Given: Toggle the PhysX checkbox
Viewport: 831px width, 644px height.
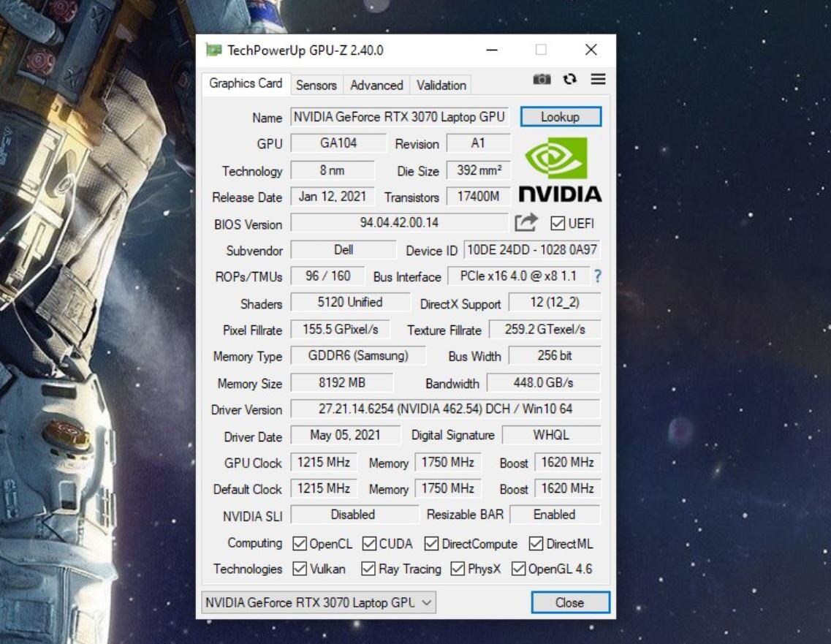Looking at the screenshot, I should pyautogui.click(x=458, y=569).
